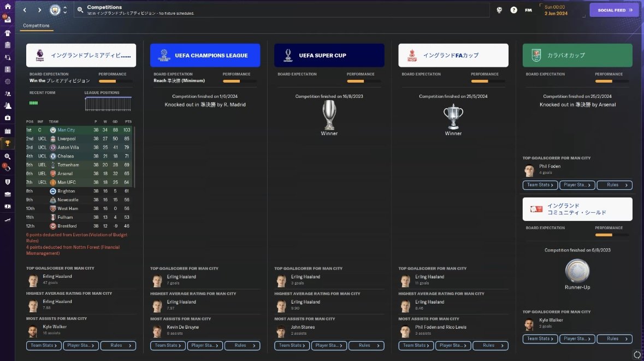Click the Social Feed button

point(614,10)
